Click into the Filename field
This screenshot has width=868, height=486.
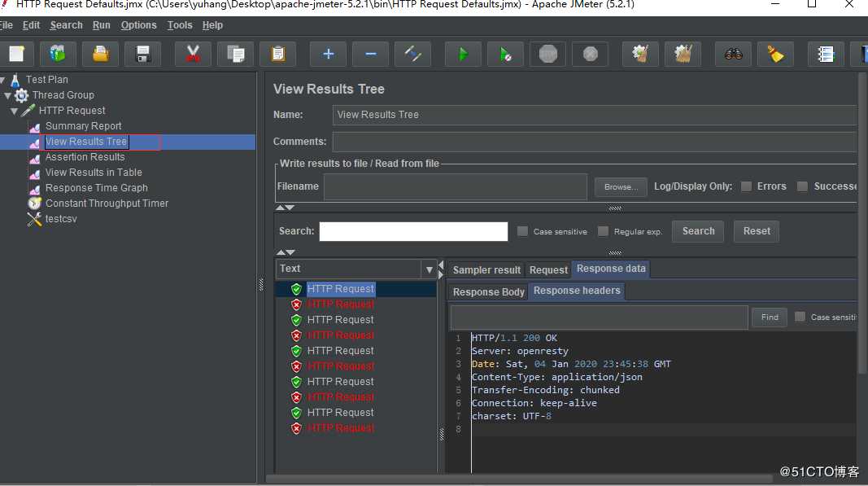click(x=455, y=186)
